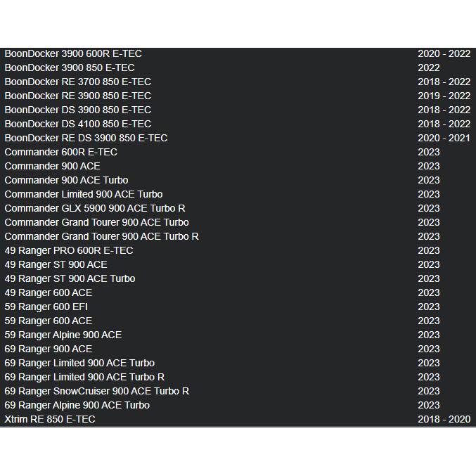Click 69 Ranger SnowCruiser 900 ACE Turbo R

click(x=96, y=391)
